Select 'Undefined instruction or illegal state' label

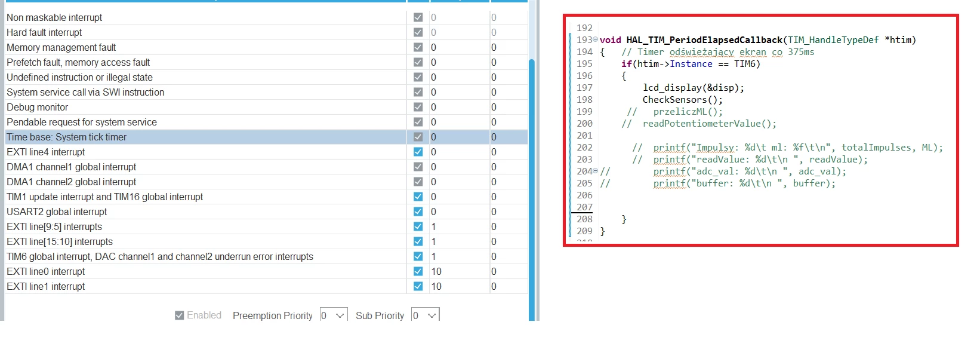[79, 77]
